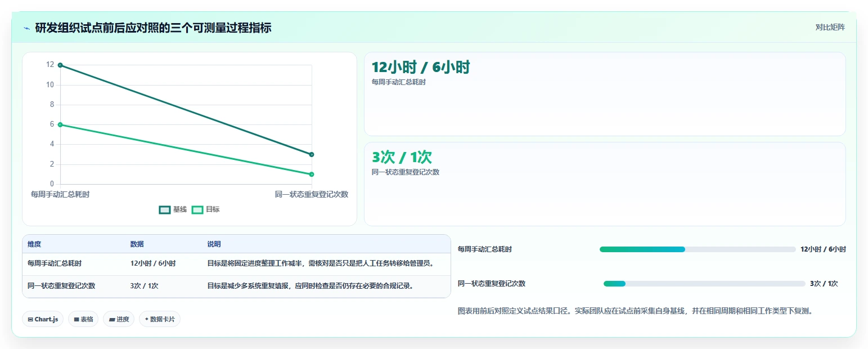Click table cell 同一状态重复登记次数

coord(61,286)
